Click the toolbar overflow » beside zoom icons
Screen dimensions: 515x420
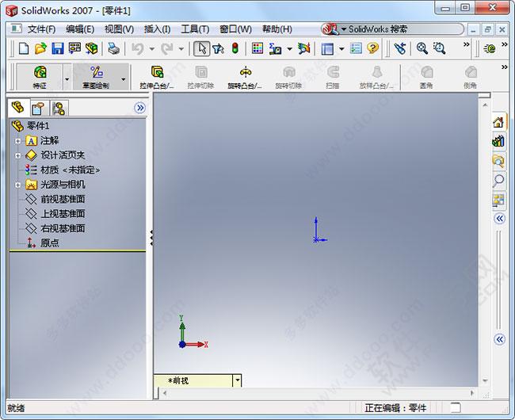[x=466, y=44]
